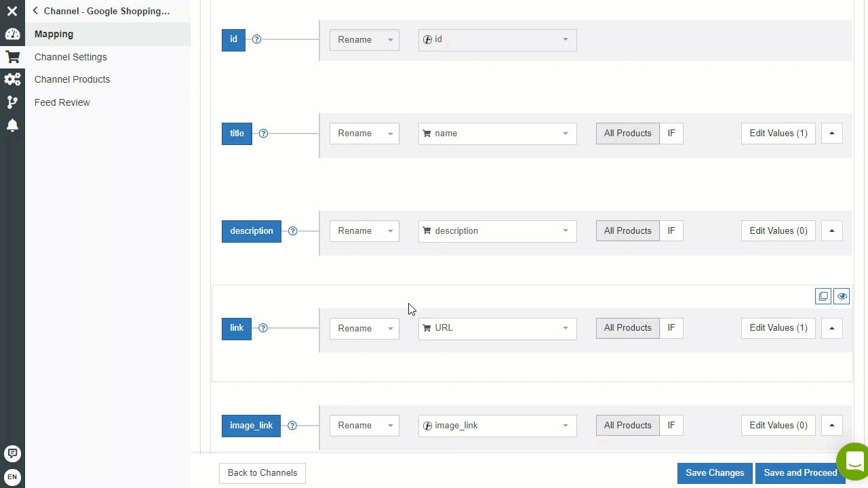Open the Rename dropdown for link field

click(364, 329)
